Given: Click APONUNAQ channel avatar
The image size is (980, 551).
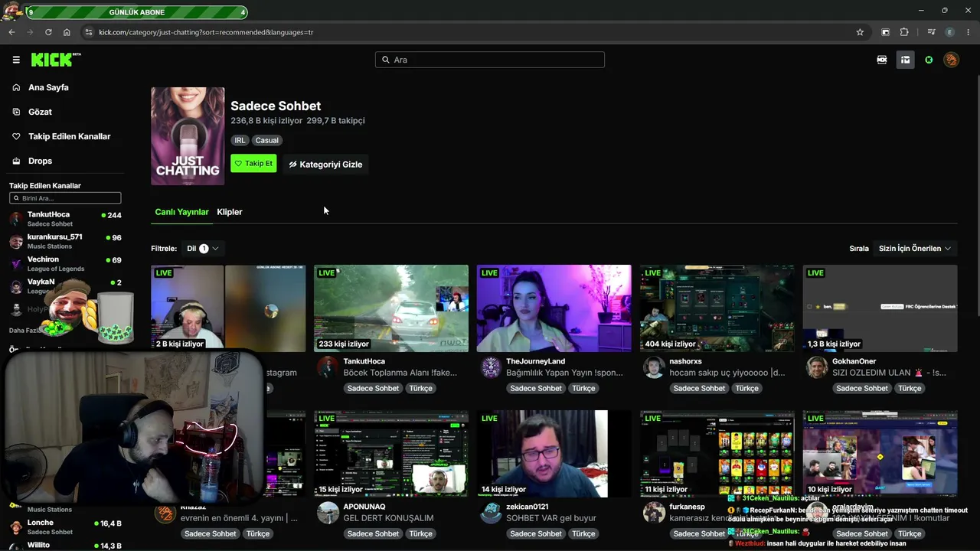Looking at the screenshot, I should coord(328,513).
